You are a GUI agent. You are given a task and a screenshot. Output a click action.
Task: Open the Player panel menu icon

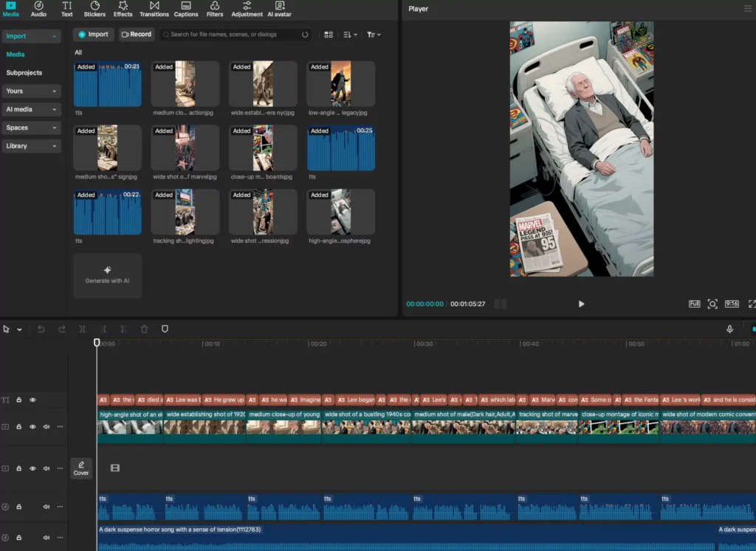[748, 9]
